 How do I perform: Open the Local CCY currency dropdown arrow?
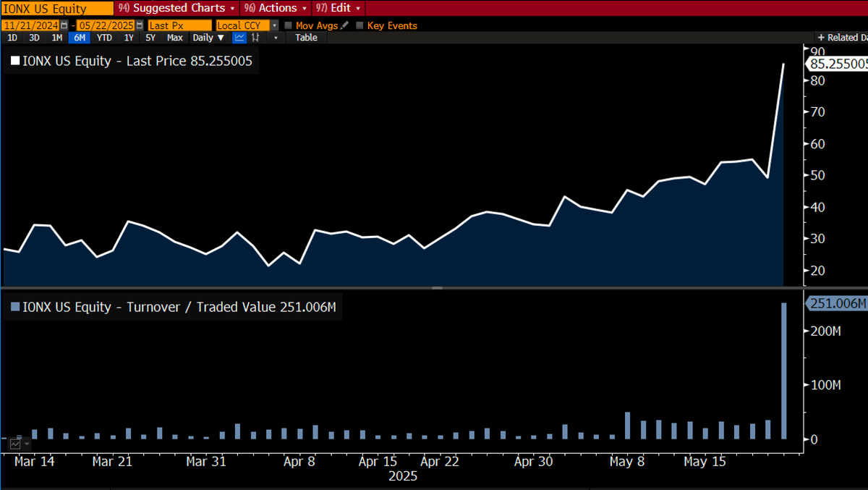tap(275, 25)
